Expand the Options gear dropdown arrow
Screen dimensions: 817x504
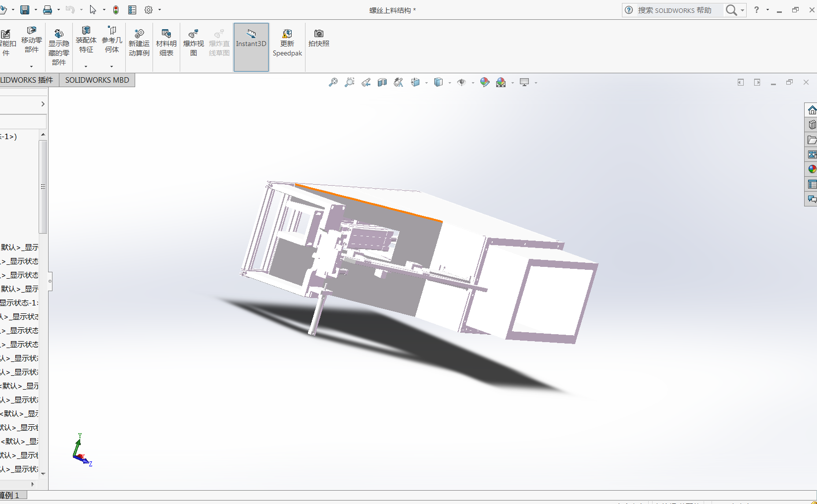159,10
